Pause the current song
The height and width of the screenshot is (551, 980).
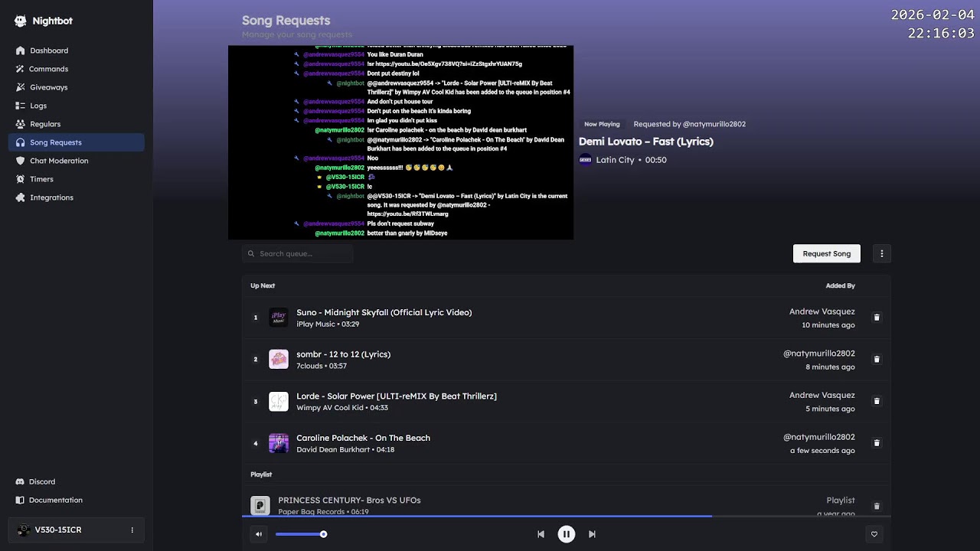566,534
